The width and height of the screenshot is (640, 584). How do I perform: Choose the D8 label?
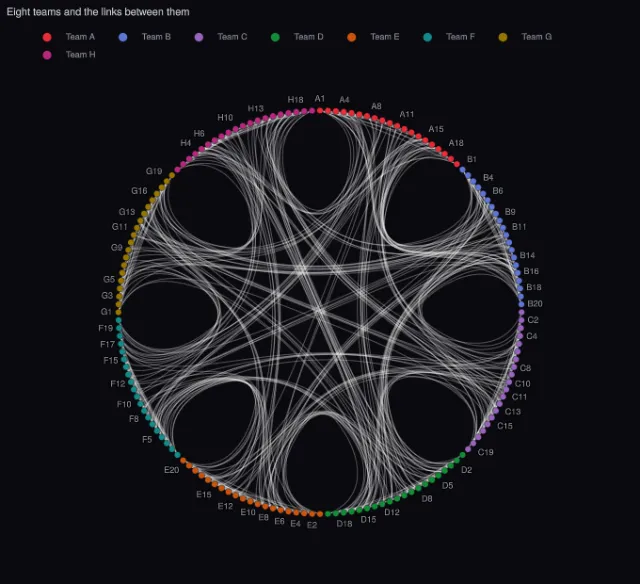pyautogui.click(x=427, y=499)
